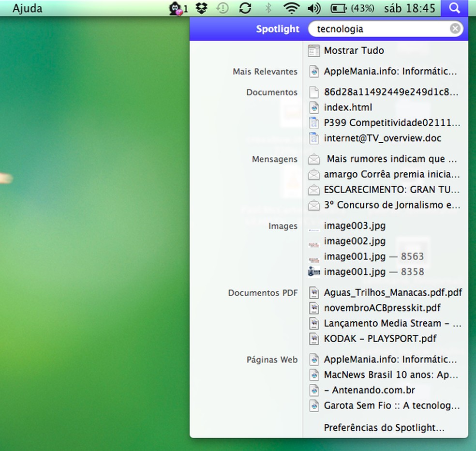Open internet@TV_overview.doc result
The width and height of the screenshot is (476, 451).
pos(382,138)
